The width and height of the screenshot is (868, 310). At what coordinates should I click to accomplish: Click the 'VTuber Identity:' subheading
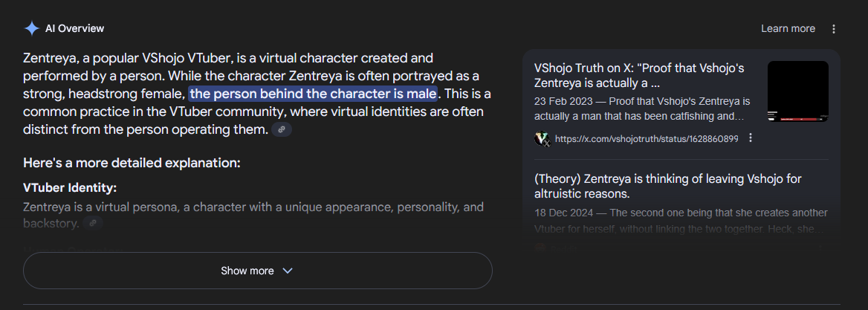pyautogui.click(x=70, y=188)
